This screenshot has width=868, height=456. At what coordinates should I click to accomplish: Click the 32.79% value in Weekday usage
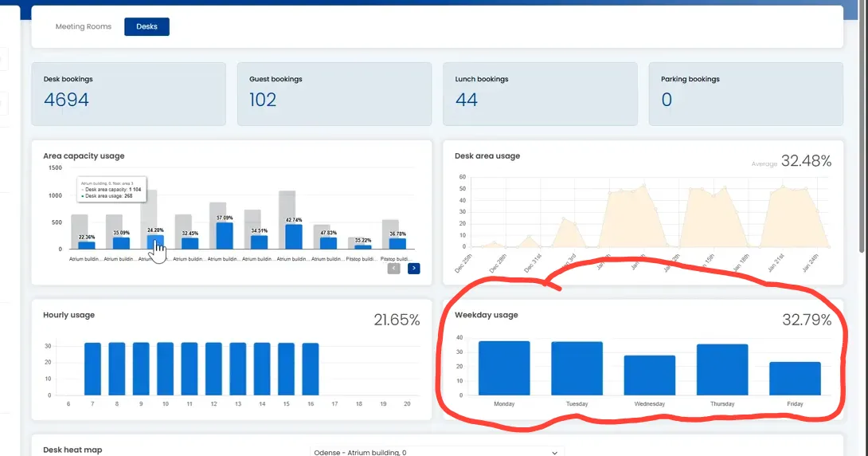pos(807,320)
